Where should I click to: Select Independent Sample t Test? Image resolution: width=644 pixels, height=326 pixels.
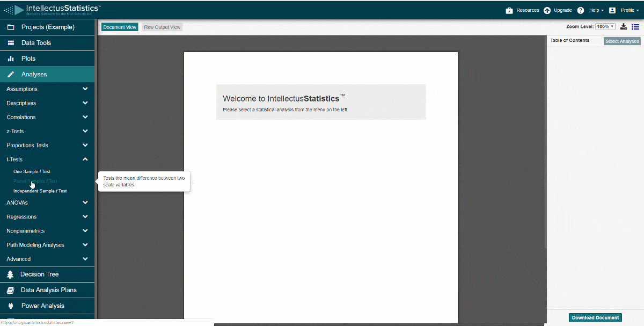coord(40,191)
